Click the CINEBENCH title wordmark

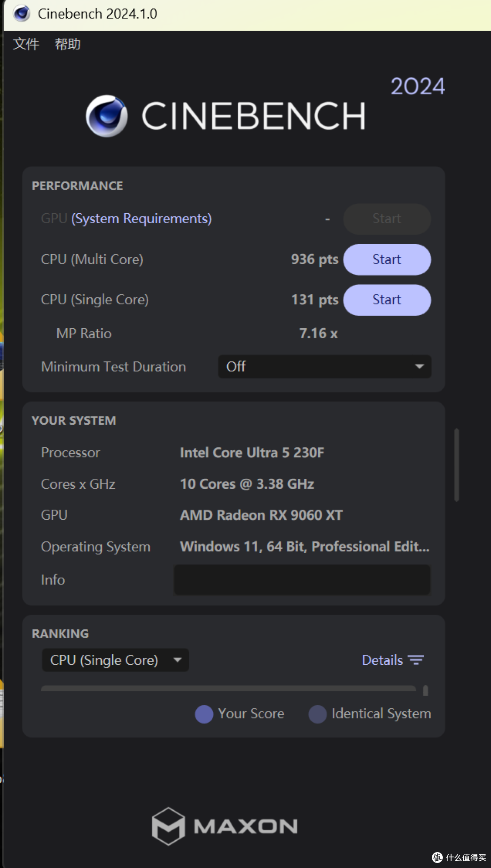point(253,116)
